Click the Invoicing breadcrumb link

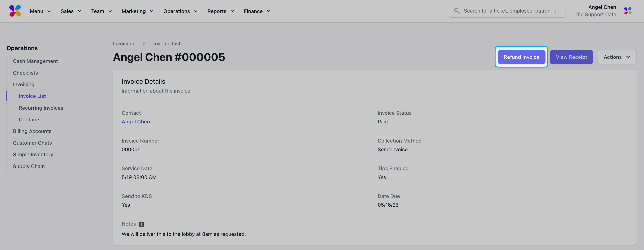click(124, 44)
